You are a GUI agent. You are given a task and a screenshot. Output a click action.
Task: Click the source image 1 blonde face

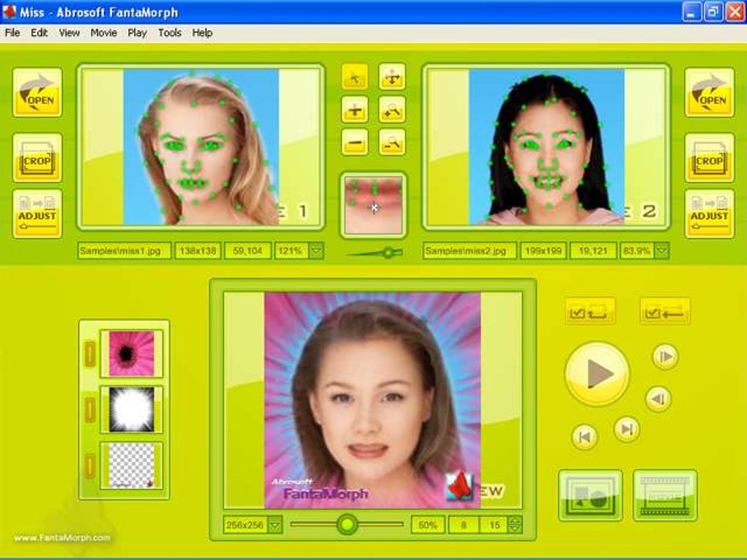[x=201, y=147]
